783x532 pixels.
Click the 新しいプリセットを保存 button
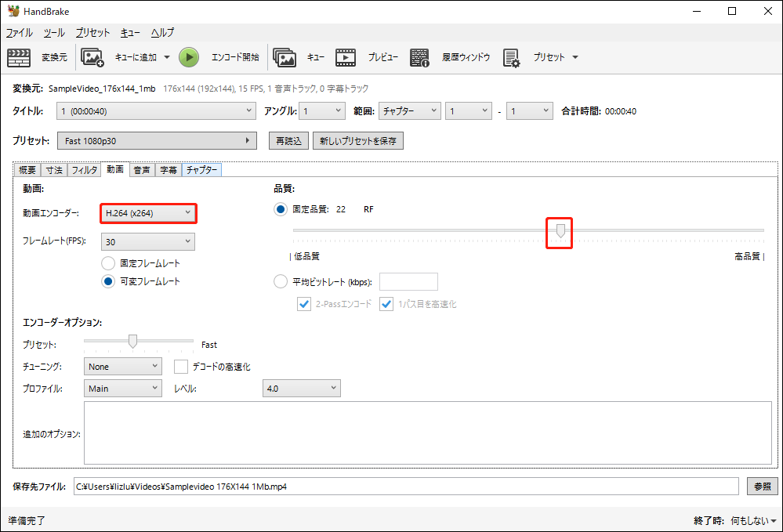[357, 140]
